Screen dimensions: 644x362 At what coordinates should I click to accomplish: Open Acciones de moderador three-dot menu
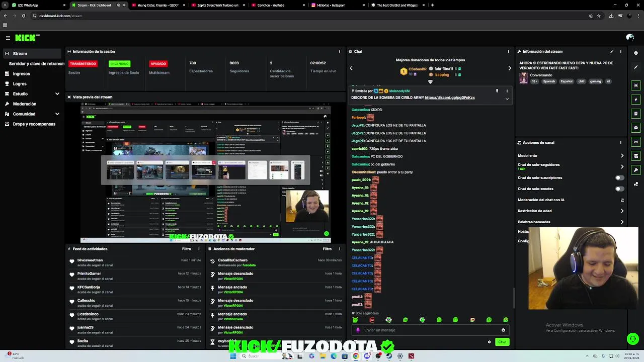340,249
